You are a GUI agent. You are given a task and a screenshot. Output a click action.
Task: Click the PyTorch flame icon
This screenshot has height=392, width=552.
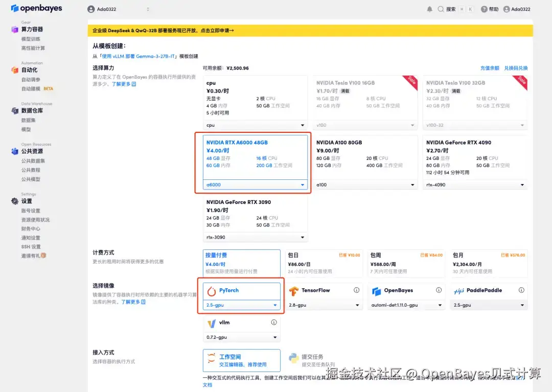pos(211,291)
